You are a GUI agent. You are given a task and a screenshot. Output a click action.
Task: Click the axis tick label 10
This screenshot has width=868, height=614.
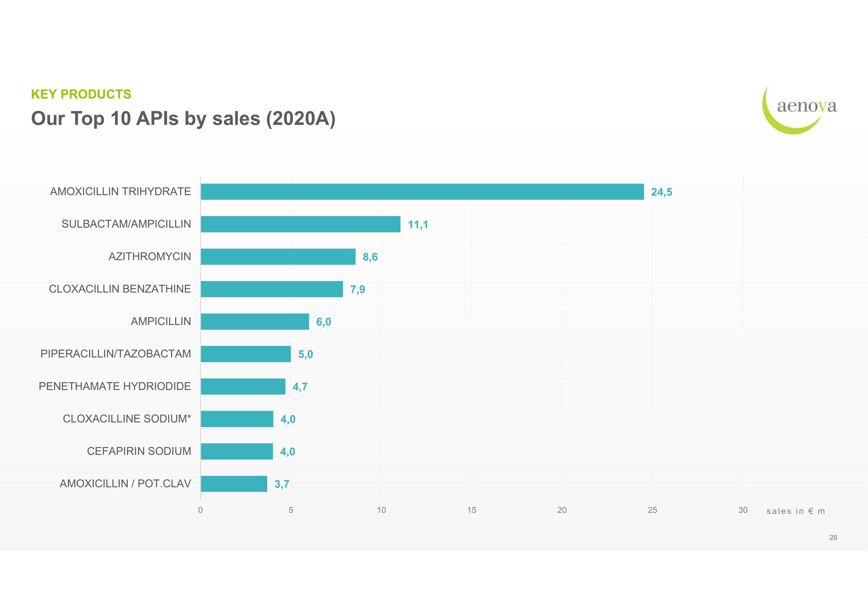[382, 510]
